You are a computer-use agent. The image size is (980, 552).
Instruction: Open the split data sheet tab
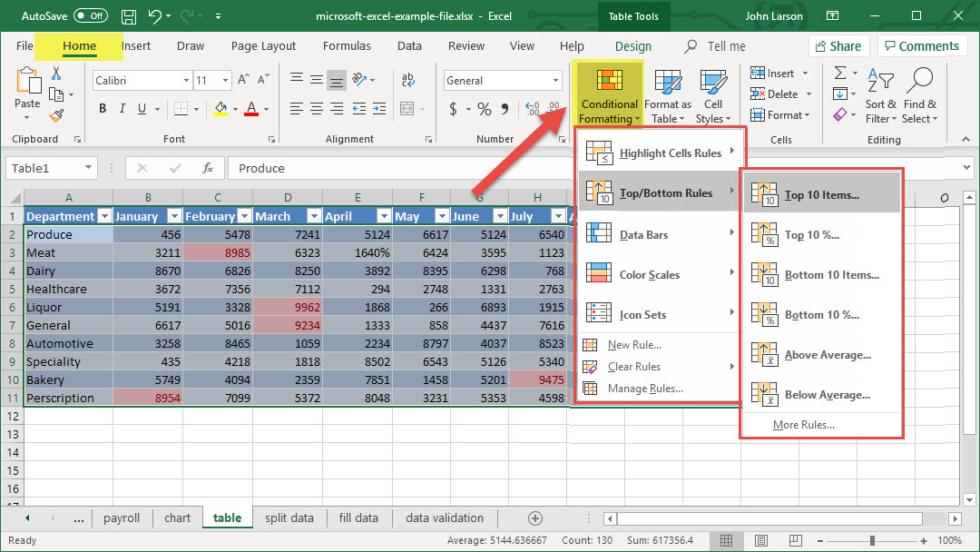289,518
